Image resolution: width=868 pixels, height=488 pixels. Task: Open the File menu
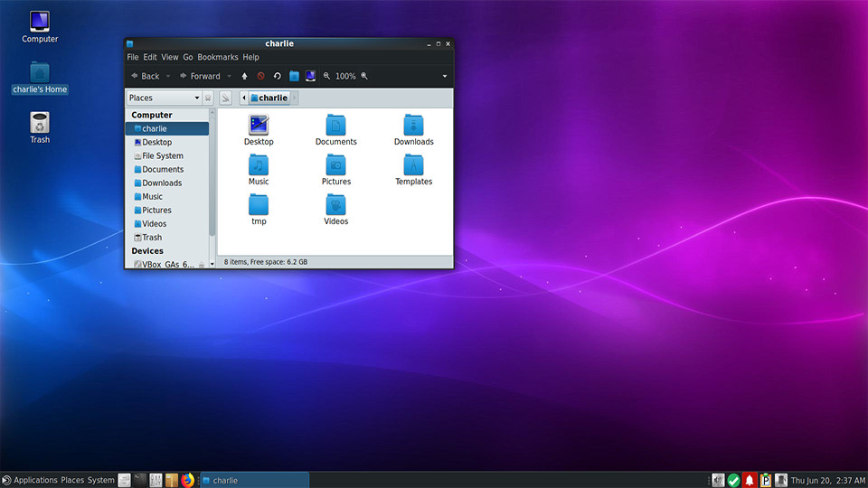133,57
